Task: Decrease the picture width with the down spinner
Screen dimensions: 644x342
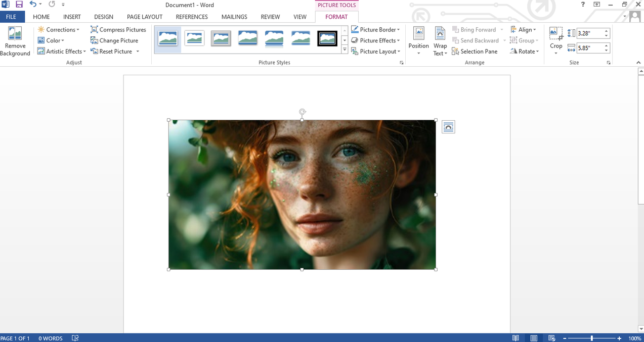Action: [x=606, y=51]
